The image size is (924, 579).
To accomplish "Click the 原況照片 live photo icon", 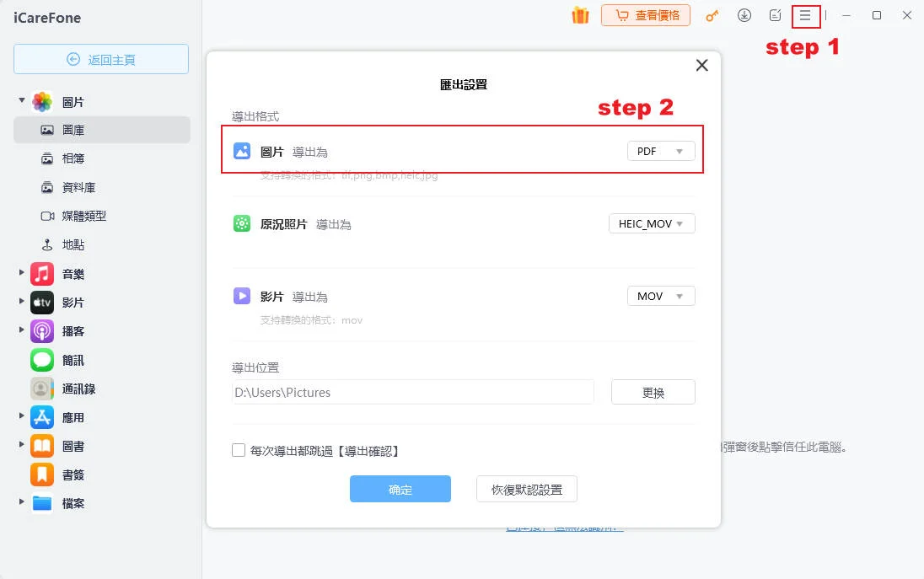I will coord(242,224).
